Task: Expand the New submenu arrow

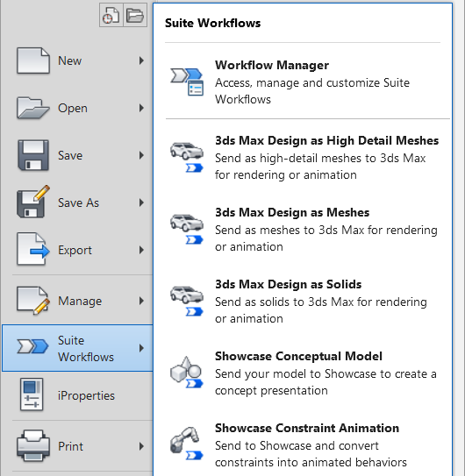Action: 141,60
